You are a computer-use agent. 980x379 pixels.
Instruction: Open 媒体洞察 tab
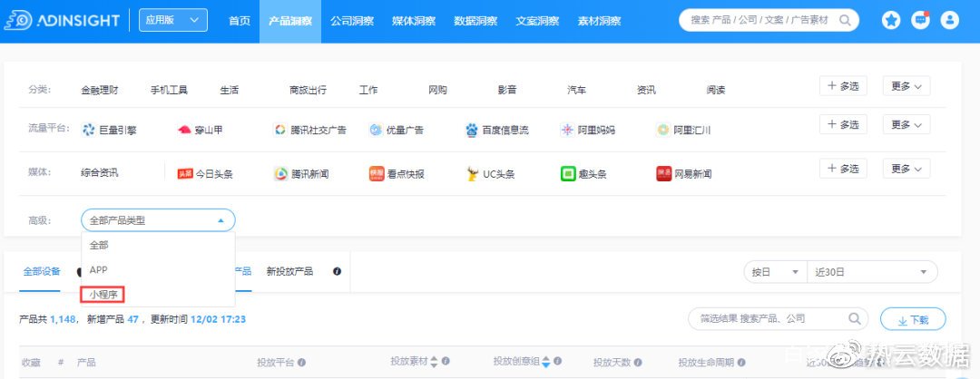coord(414,21)
